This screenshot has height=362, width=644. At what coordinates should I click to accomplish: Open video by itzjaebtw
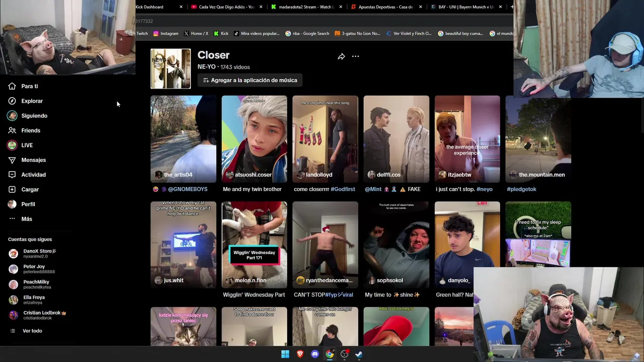click(x=467, y=139)
